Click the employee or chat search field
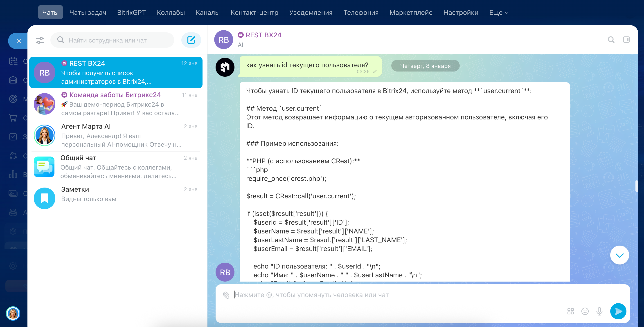Image resolution: width=644 pixels, height=327 pixels. tap(113, 40)
